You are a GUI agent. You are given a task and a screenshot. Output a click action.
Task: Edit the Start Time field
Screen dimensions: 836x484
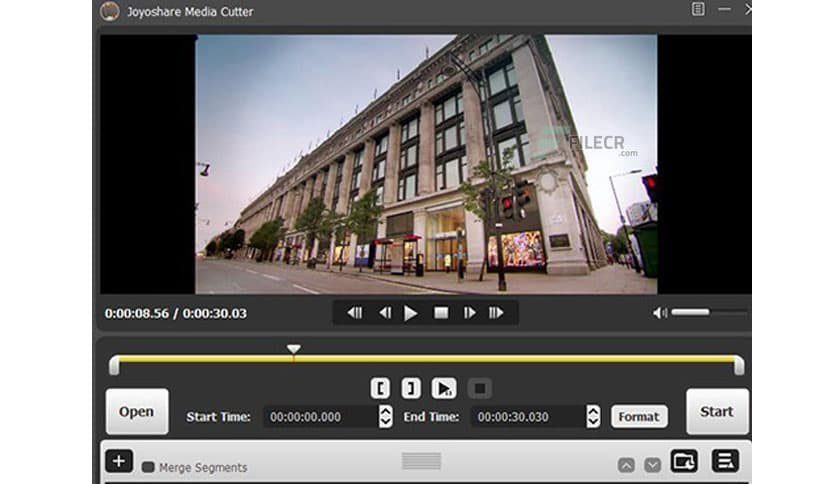(321, 417)
